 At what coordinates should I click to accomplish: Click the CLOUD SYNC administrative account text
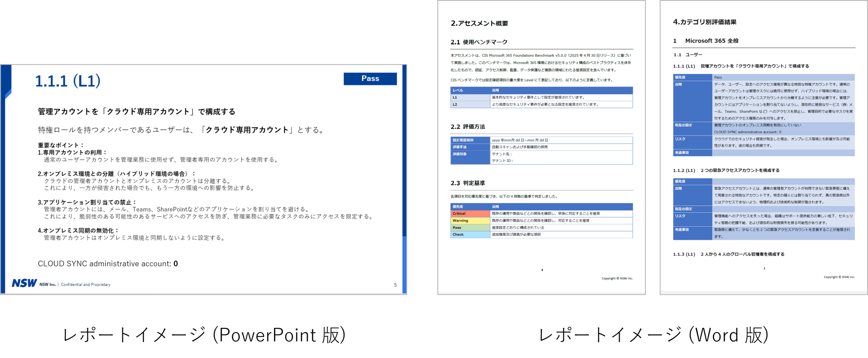click(x=107, y=264)
